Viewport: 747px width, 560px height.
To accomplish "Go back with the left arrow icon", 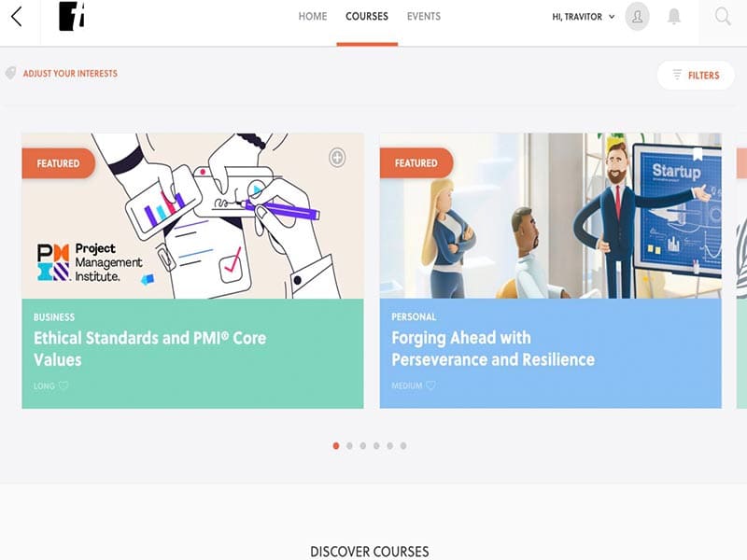I will click(x=17, y=17).
